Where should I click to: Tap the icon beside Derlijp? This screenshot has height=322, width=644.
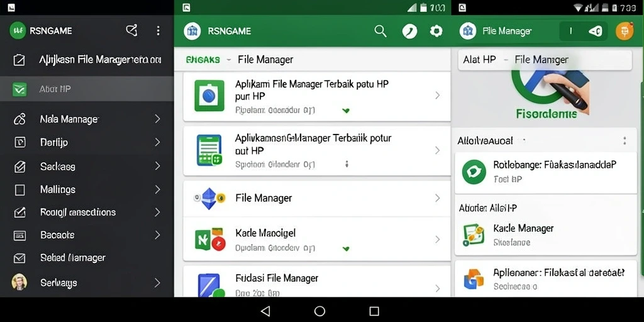point(19,142)
